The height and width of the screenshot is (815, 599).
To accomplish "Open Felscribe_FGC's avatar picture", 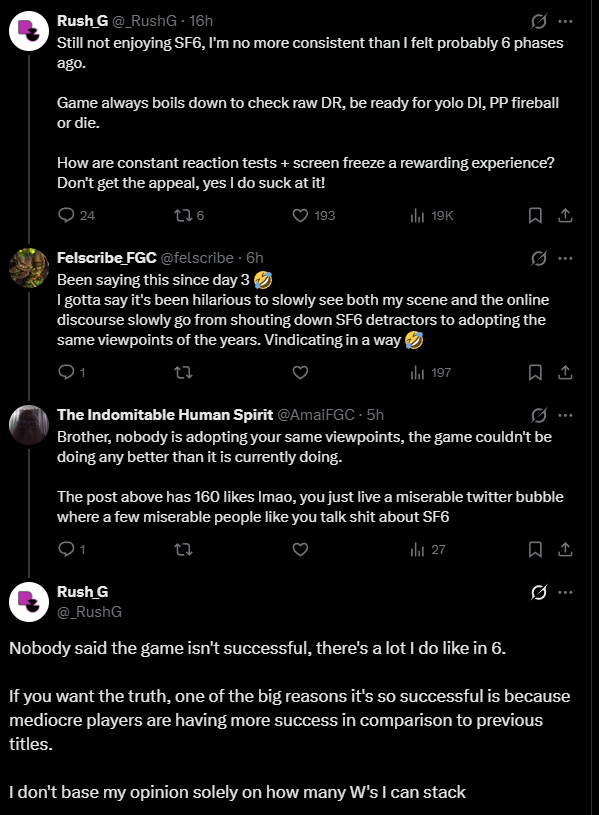I will click(29, 268).
